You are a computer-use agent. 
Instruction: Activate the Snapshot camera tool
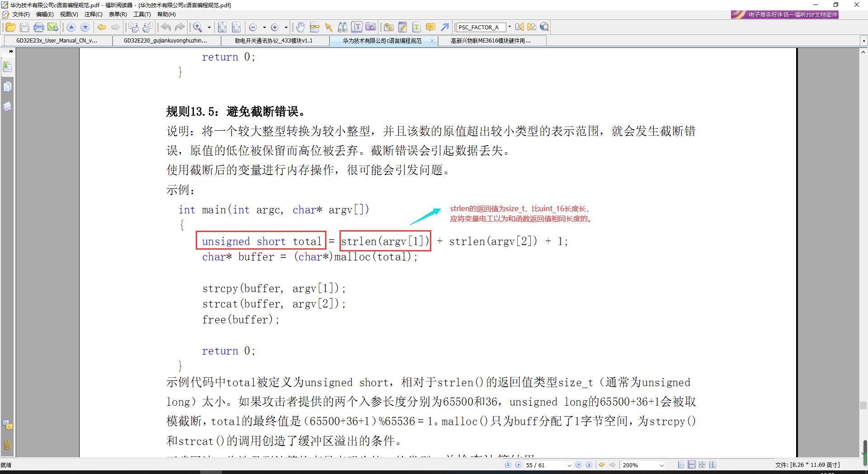[371, 27]
